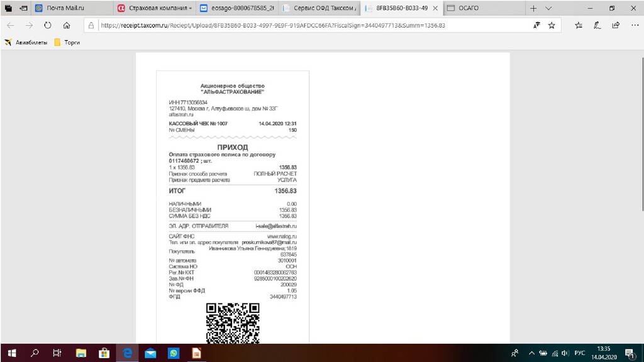Open a new browser tab

(533, 8)
